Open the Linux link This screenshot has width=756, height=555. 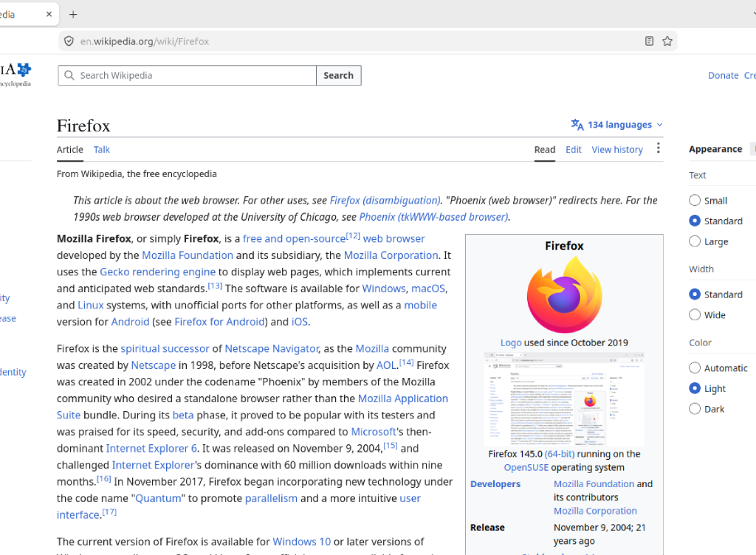(91, 306)
